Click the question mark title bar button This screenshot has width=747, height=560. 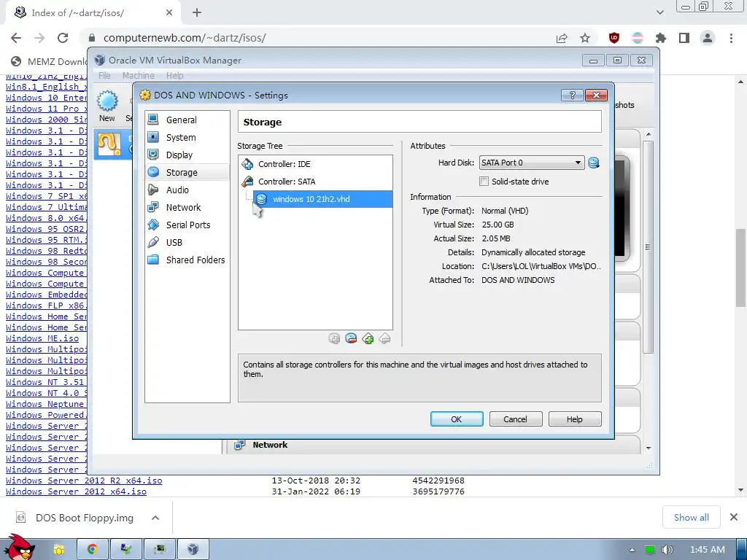click(x=572, y=96)
